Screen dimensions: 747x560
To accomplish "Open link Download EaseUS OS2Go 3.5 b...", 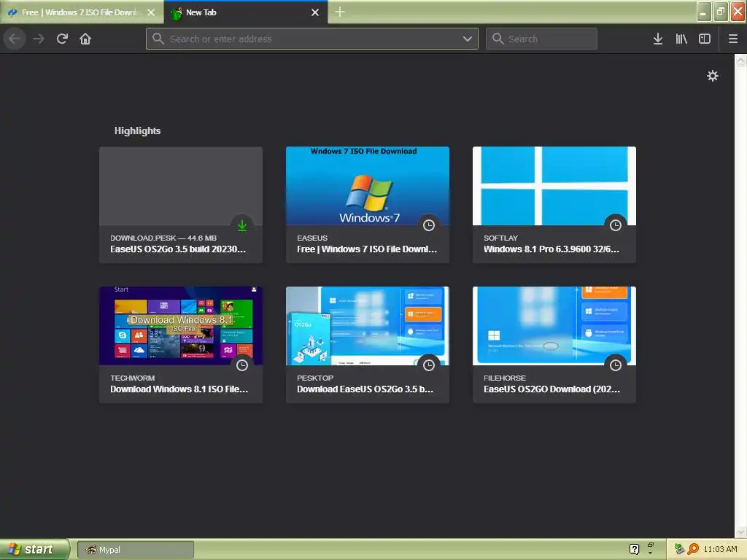I will 365,389.
